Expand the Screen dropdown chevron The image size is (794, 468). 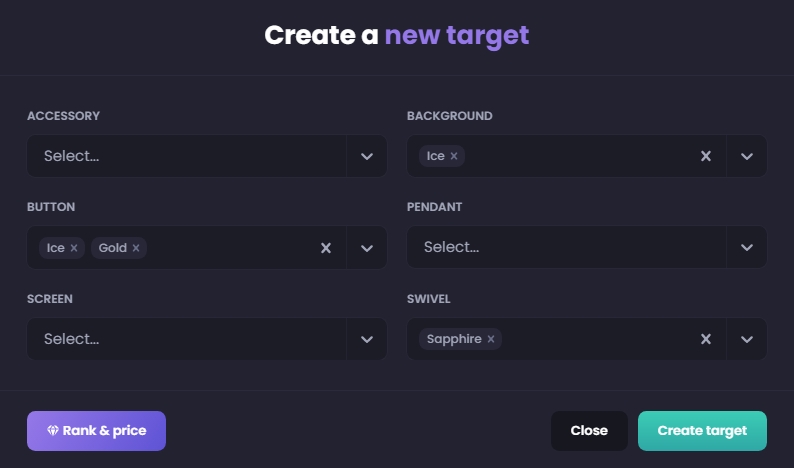click(x=367, y=339)
